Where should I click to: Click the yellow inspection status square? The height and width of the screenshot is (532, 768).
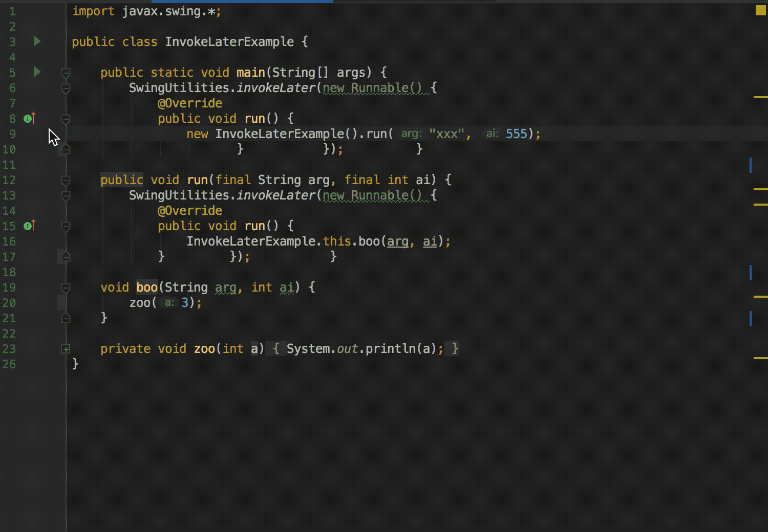pos(761,10)
